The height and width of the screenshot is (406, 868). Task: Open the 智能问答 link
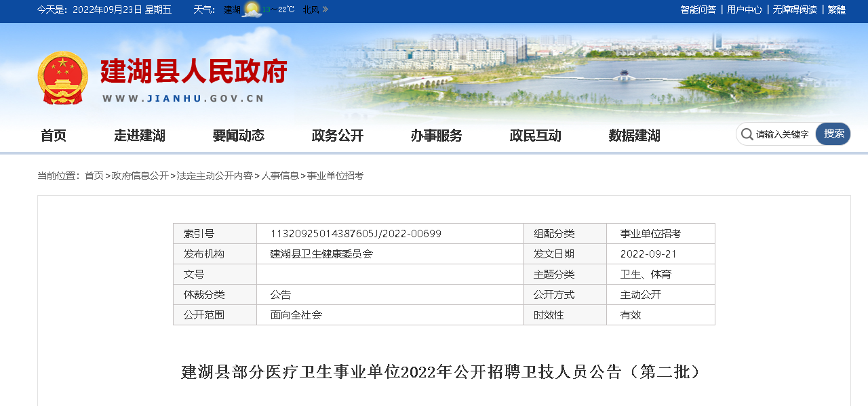tap(698, 9)
